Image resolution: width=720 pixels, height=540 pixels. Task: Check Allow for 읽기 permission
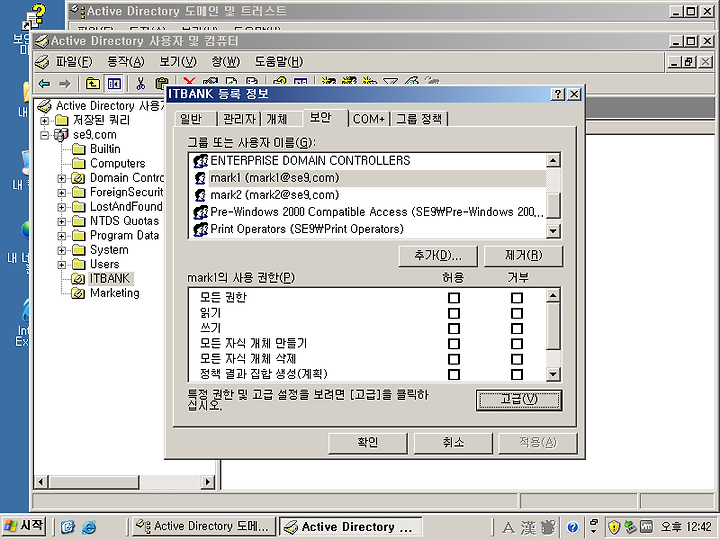click(x=454, y=313)
